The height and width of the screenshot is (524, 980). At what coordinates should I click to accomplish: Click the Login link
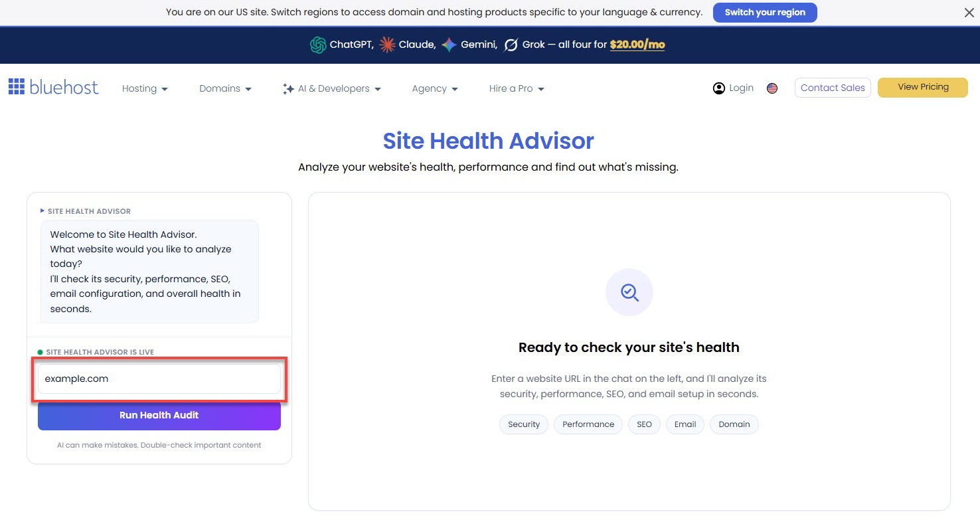(x=741, y=88)
